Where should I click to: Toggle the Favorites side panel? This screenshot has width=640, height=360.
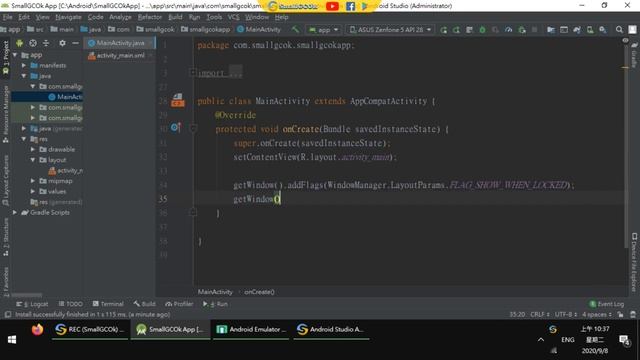click(5, 281)
